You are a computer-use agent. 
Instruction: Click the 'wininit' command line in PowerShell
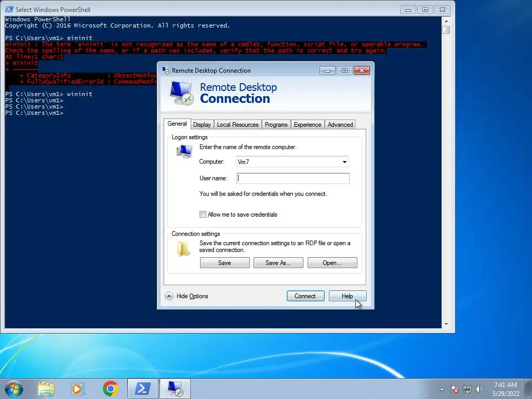pos(49,94)
